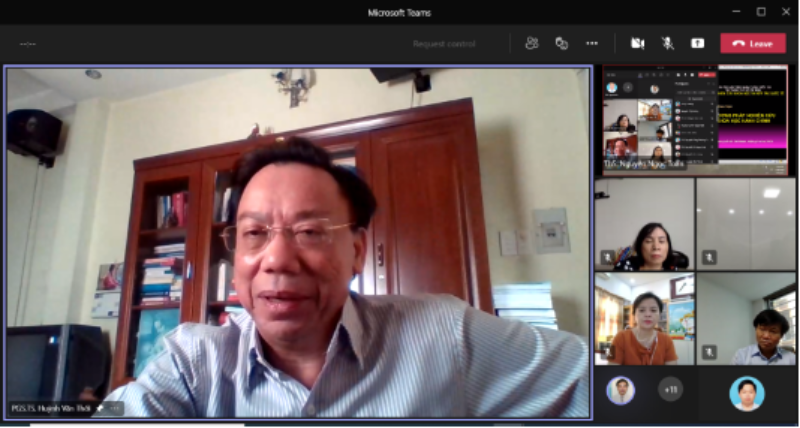This screenshot has width=800, height=428.
Task: Unmute the microphone
Action: coord(667,43)
